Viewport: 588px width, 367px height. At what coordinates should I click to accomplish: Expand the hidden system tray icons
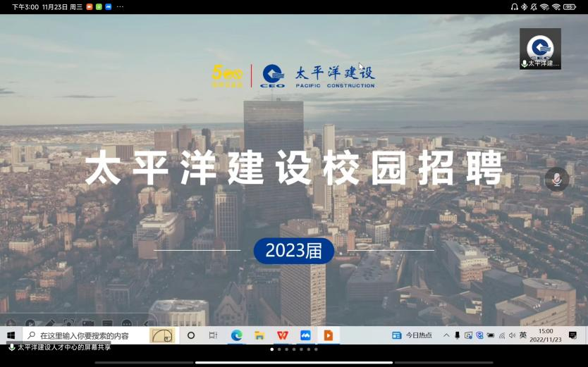coord(446,336)
